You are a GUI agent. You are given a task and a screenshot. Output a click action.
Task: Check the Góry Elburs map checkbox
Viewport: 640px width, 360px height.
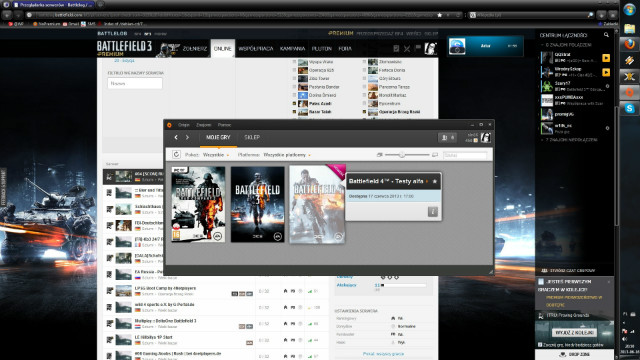coord(364,78)
